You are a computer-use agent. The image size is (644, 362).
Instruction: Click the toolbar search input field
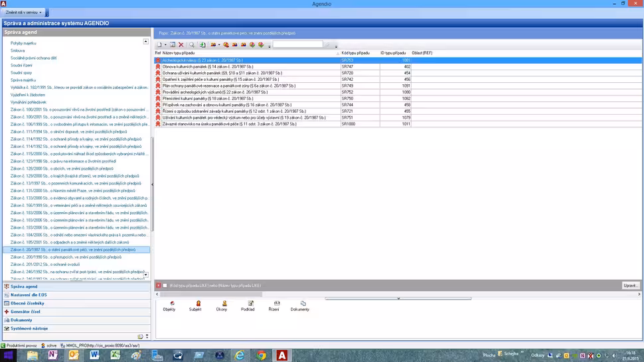(x=297, y=45)
